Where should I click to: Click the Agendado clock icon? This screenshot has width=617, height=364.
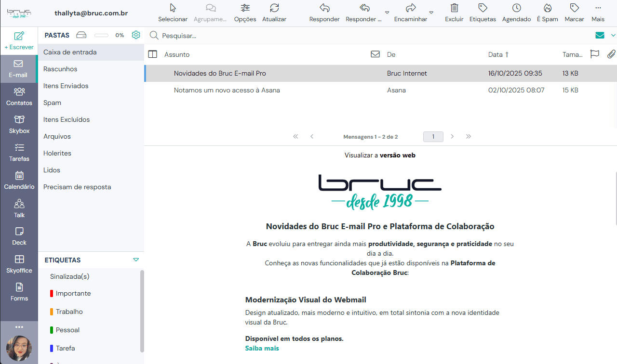pyautogui.click(x=516, y=8)
